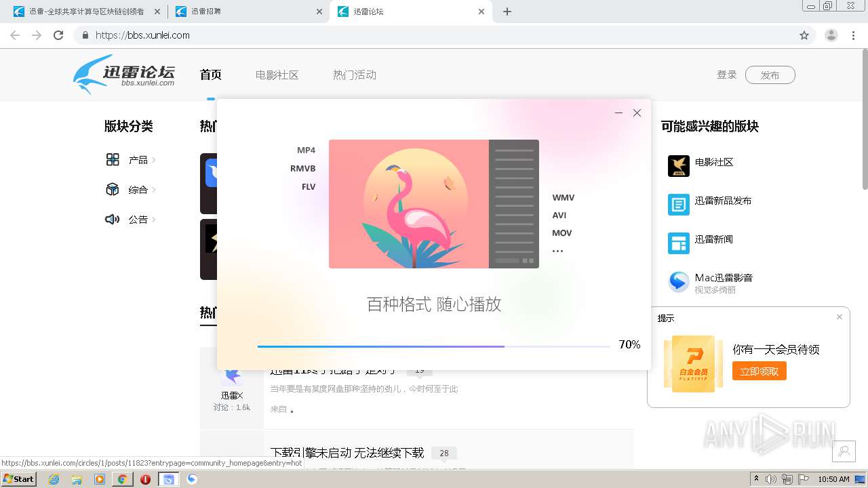868x488 pixels.
Task: Open the red Opera-style taskbar icon
Action: pos(145,479)
